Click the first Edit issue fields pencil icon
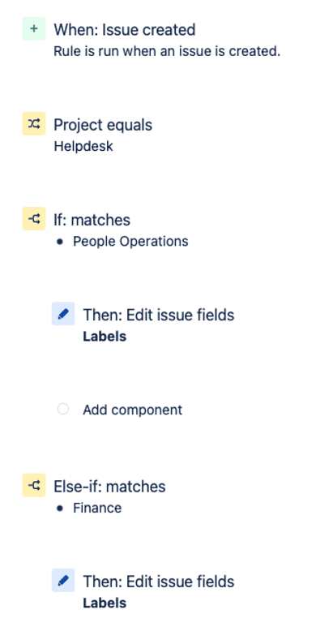This screenshot has height=644, width=316. tap(63, 314)
